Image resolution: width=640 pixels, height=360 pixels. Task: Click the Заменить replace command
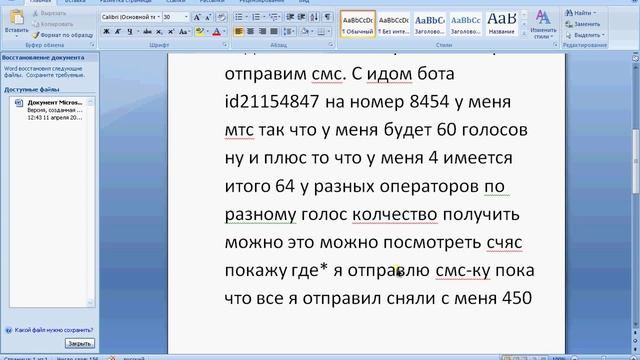[583, 24]
